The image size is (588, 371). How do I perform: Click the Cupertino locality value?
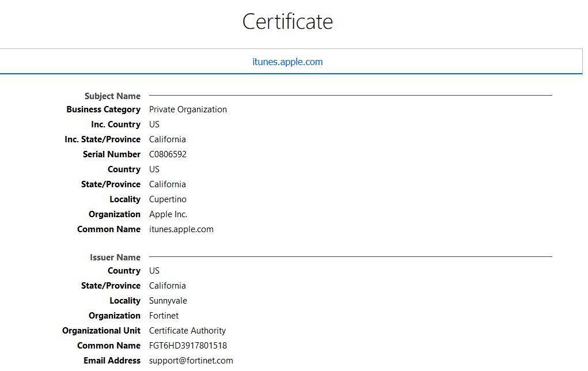point(168,199)
